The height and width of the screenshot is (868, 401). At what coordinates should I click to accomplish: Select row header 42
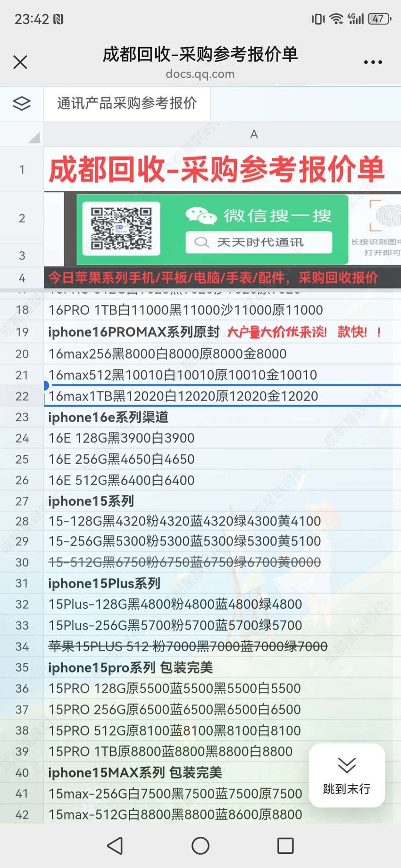coord(22,814)
